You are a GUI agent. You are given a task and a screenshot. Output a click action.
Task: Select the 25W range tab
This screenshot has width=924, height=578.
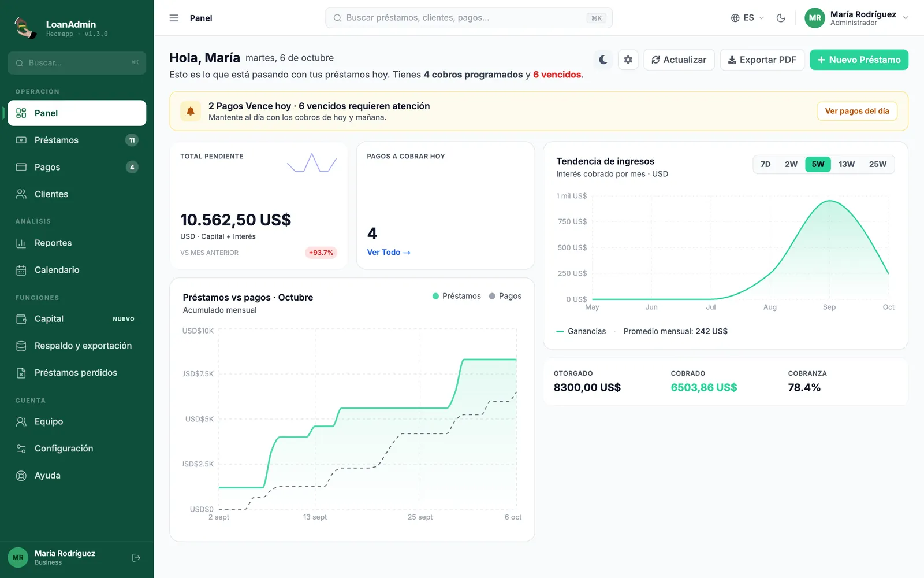(878, 164)
